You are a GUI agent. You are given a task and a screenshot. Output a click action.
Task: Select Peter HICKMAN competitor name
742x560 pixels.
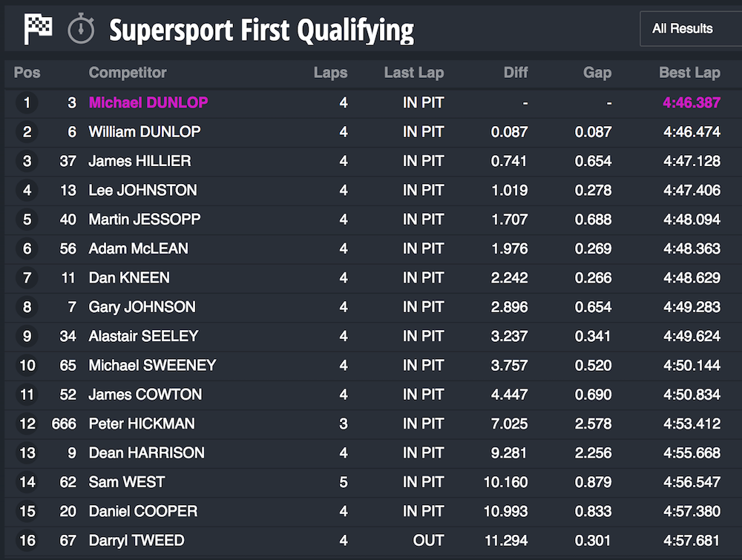pos(142,424)
